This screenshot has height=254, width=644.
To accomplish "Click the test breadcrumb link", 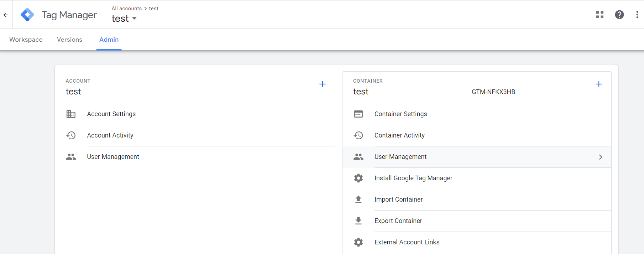I will tap(154, 9).
